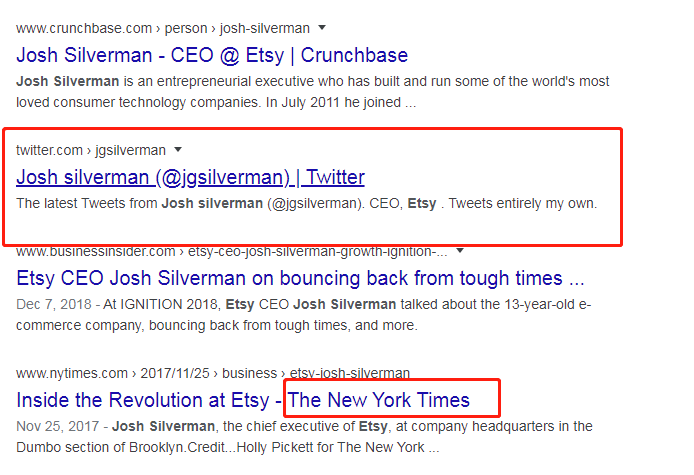Open Inside the Revolution at Etsy article
The width and height of the screenshot is (694, 475).
pyautogui.click(x=243, y=400)
